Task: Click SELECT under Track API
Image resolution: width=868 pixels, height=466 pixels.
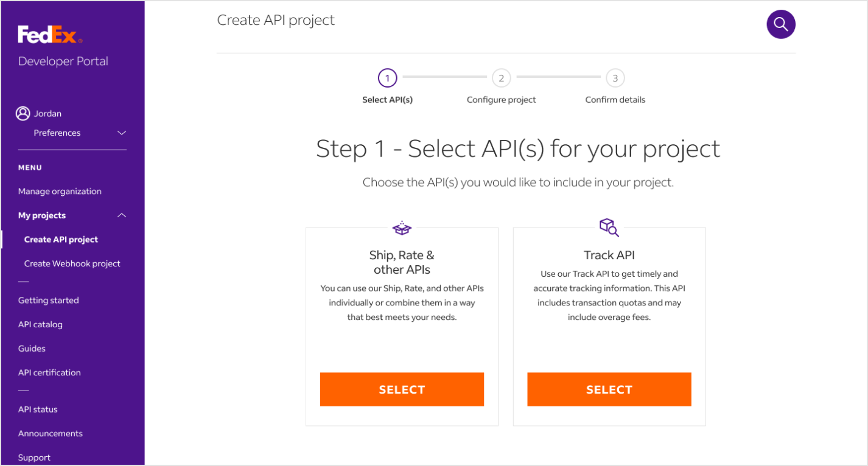Action: click(609, 389)
